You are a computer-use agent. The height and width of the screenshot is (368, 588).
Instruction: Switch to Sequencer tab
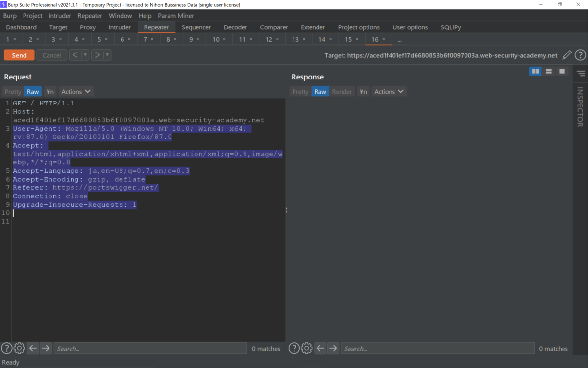coord(196,27)
